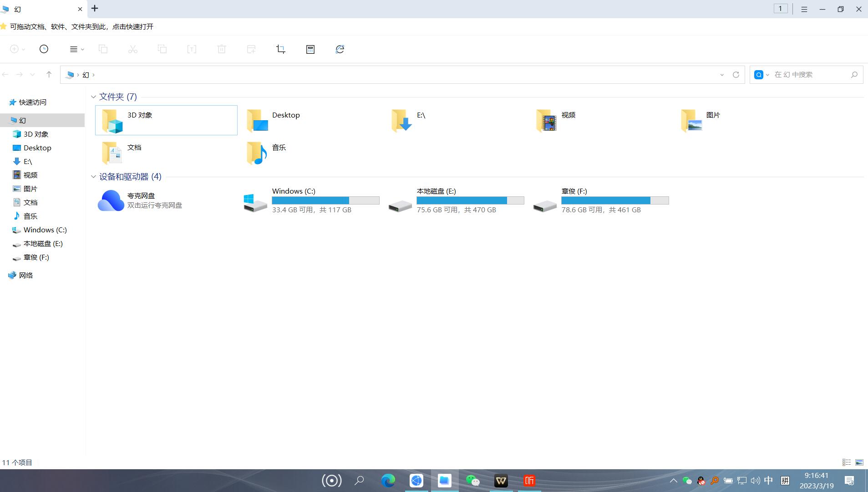Select 快速访问 in the sidebar

[32, 102]
